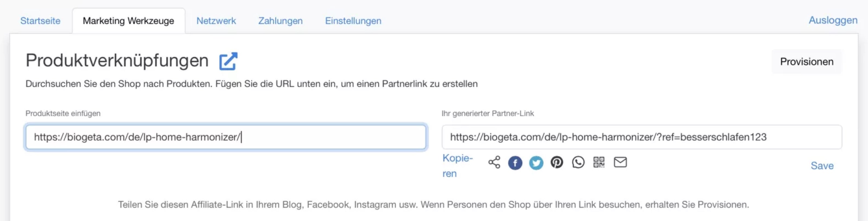
Task: Click the generic share icon
Action: 494,162
